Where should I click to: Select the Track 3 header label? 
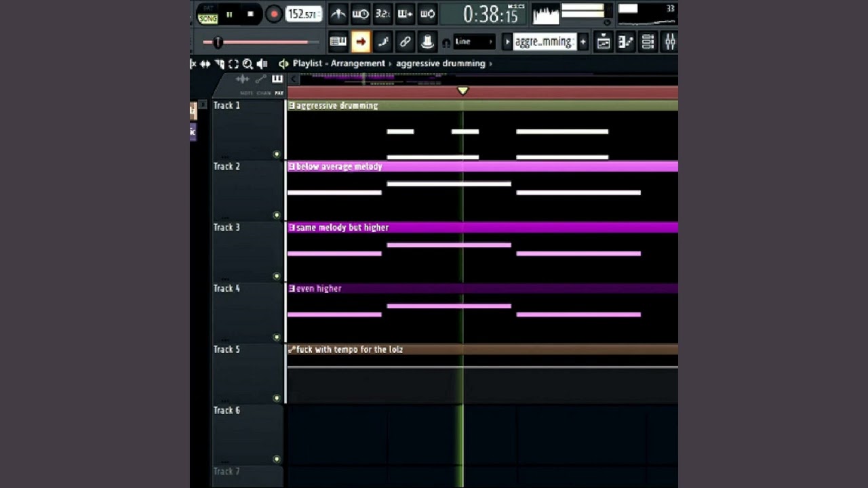226,228
